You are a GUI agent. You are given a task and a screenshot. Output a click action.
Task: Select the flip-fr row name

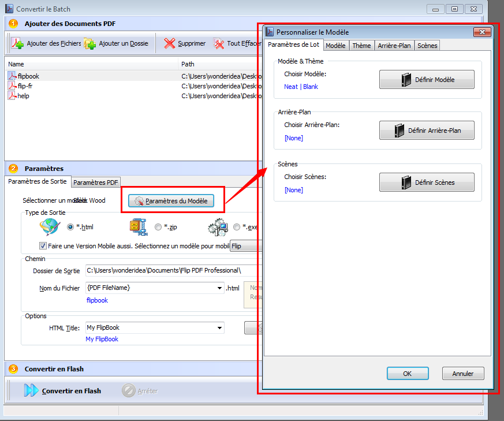click(x=25, y=86)
